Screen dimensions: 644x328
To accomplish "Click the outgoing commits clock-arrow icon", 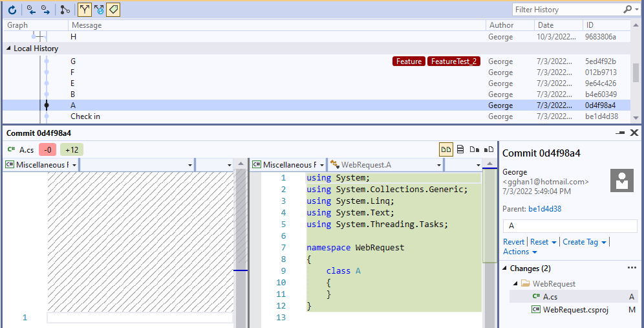I will click(x=45, y=10).
